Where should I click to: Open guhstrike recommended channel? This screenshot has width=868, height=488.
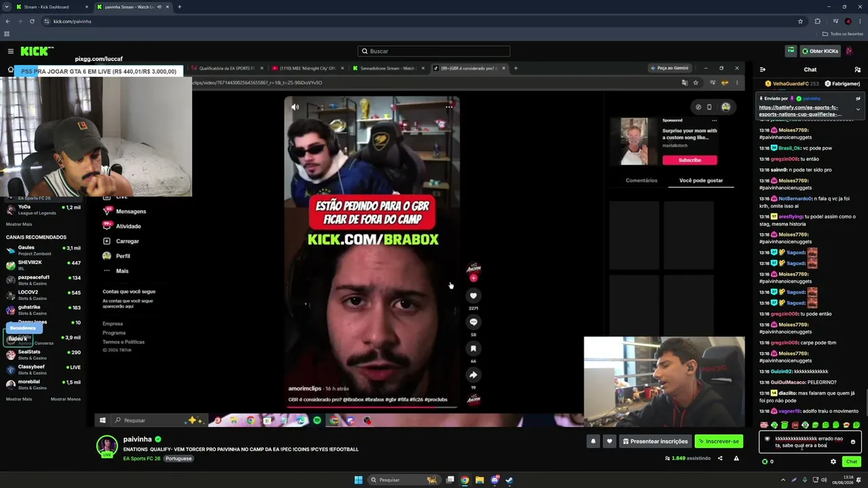pos(43,310)
